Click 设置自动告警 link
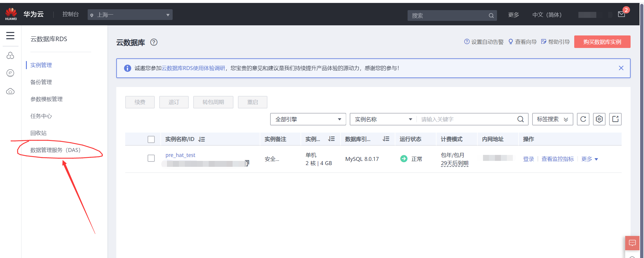This screenshot has width=644, height=258. [484, 42]
